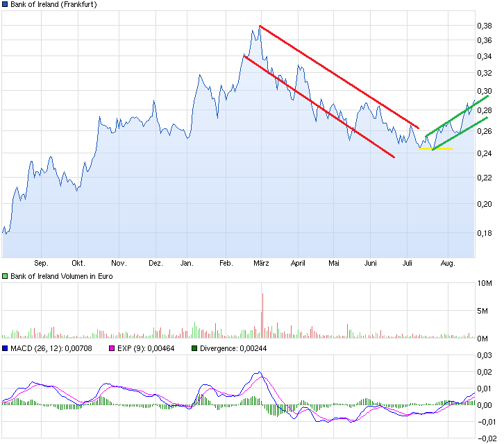Viewport: 504px width, 444px height.
Task: Click the 'Feb.' month axis label
Action: tap(226, 264)
